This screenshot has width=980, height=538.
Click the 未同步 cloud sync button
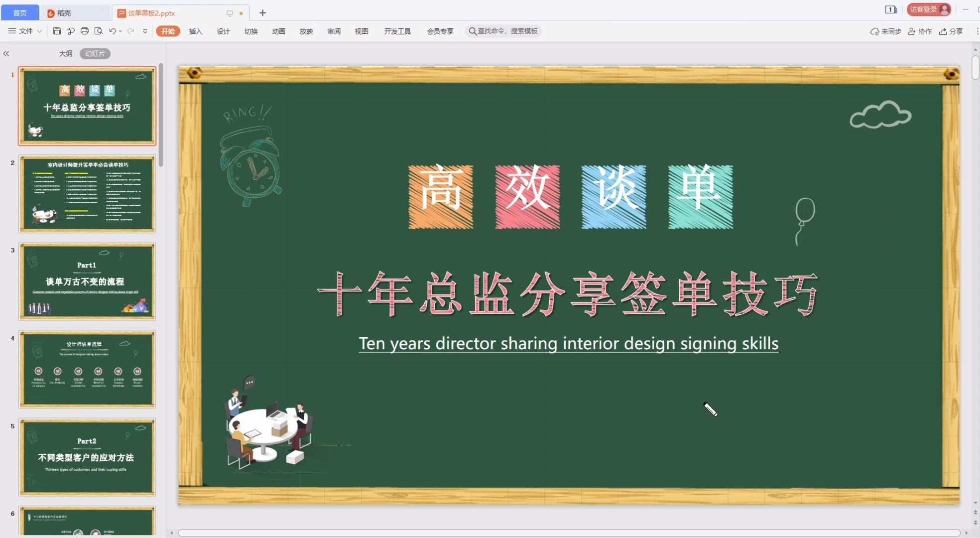tap(885, 31)
